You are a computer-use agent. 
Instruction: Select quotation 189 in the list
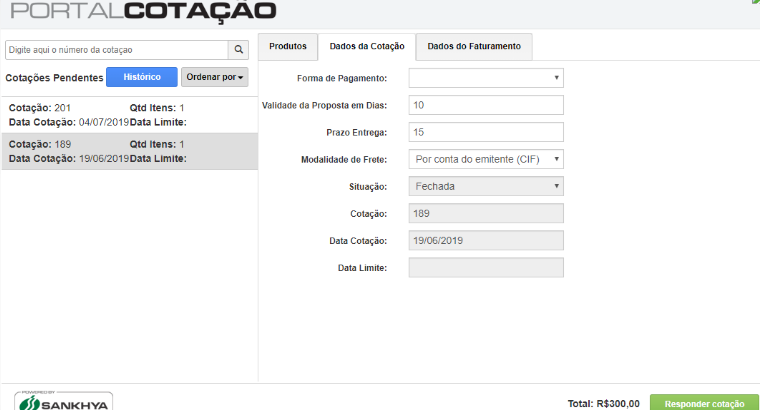tap(129, 151)
